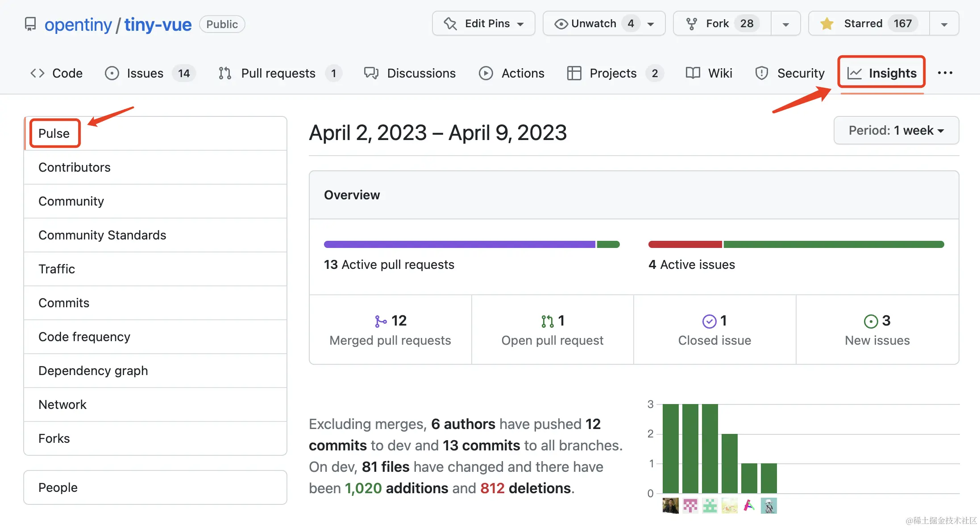Click the Projects table icon

[x=574, y=73]
